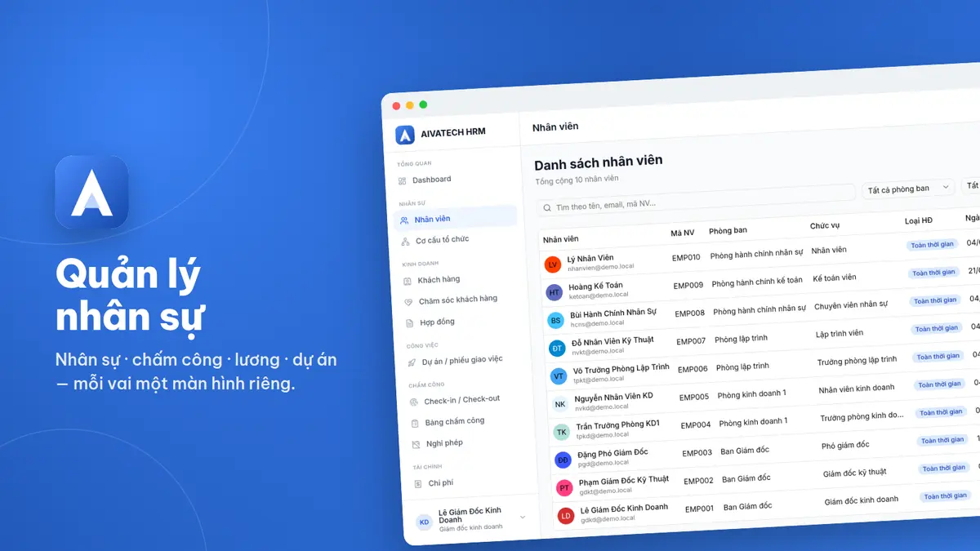Click the Check-in / Check-out clock icon

click(x=415, y=402)
